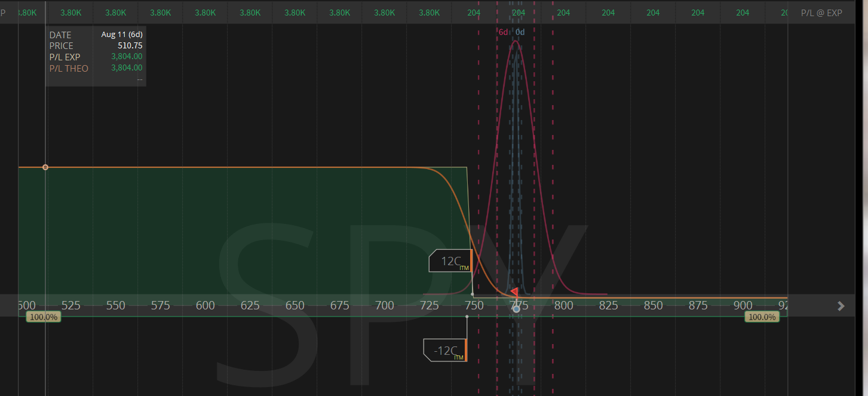Click the 850 price axis label
868x396 pixels.
click(x=653, y=306)
